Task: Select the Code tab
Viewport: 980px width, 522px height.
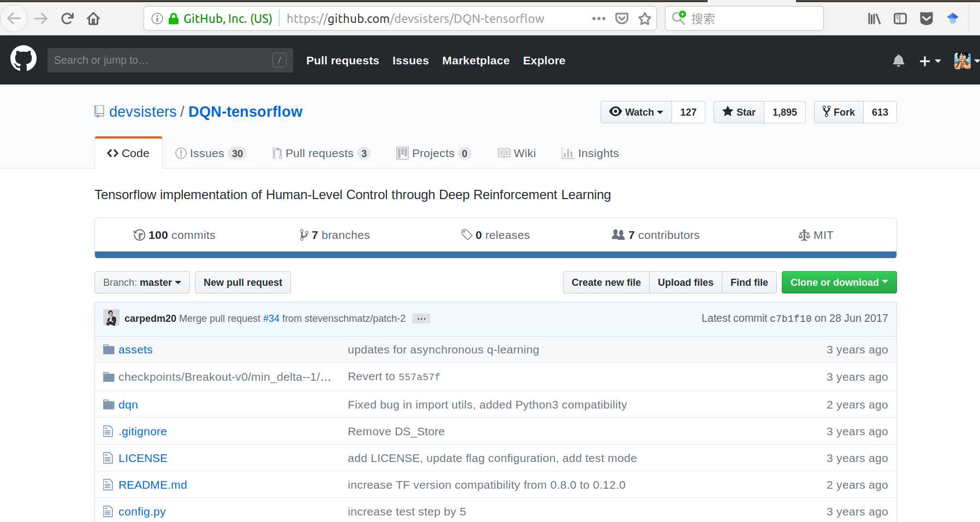Action: point(128,153)
